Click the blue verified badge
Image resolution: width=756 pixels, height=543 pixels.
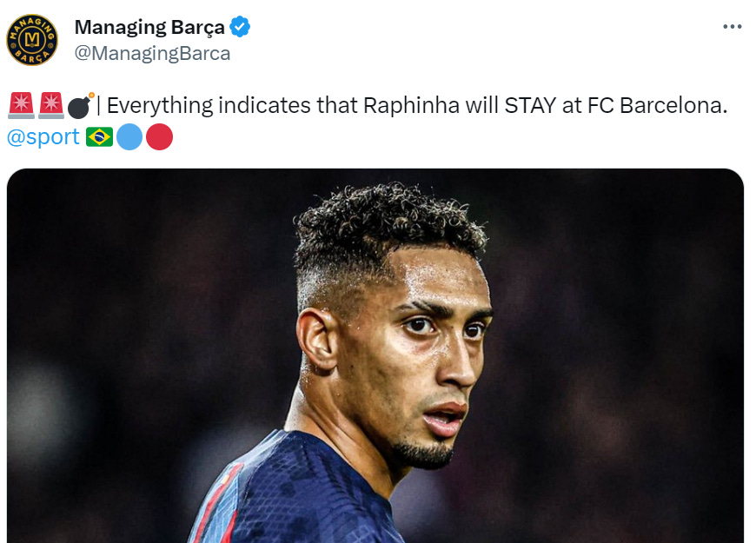click(240, 27)
